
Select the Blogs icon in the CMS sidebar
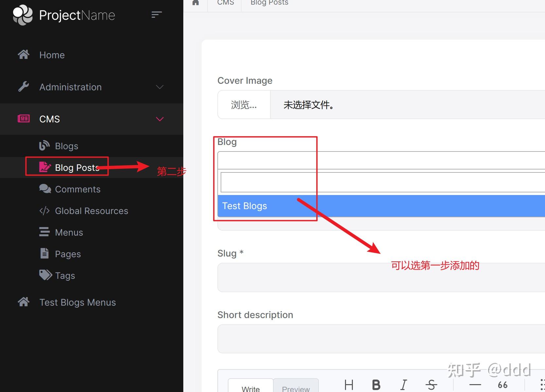(45, 145)
